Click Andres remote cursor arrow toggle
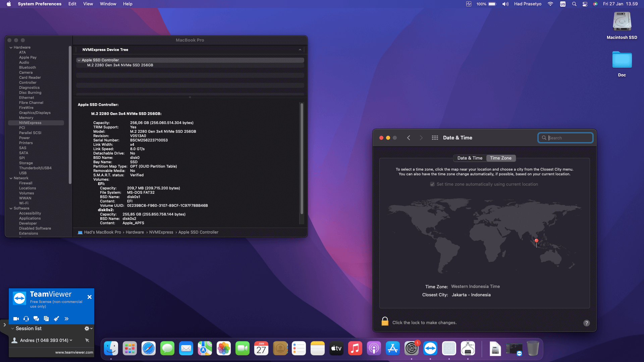The width and height of the screenshot is (644, 362). tap(87, 340)
